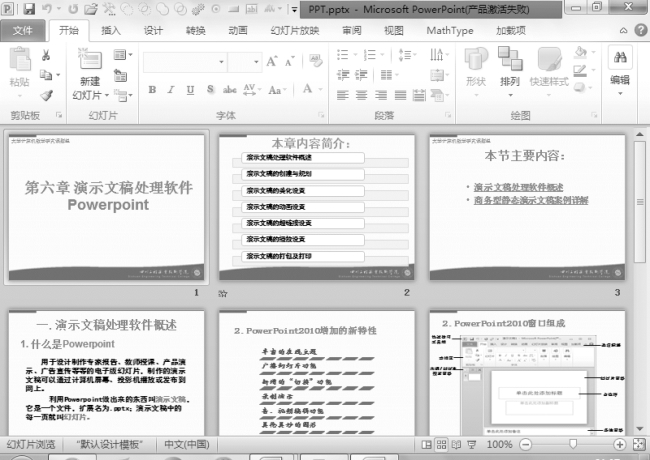Expand the New Slide dropdown arrow
Viewport: 650px width, 460px height.
[x=107, y=95]
